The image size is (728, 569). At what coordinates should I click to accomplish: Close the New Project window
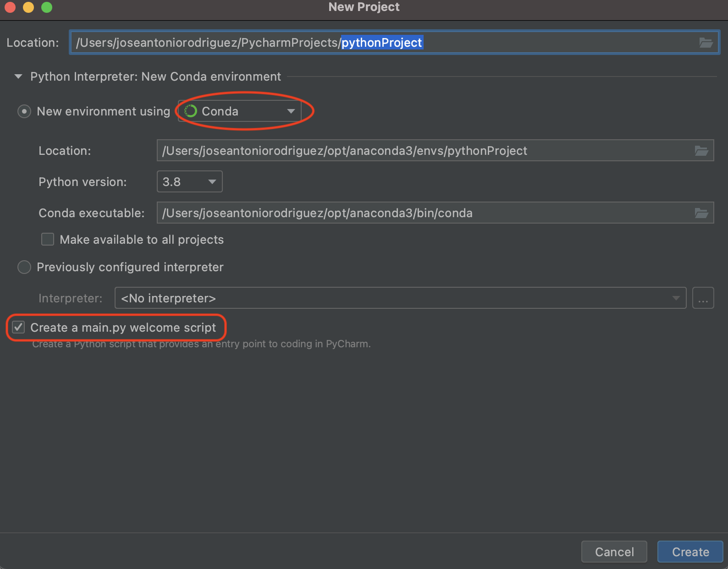pos(10,7)
